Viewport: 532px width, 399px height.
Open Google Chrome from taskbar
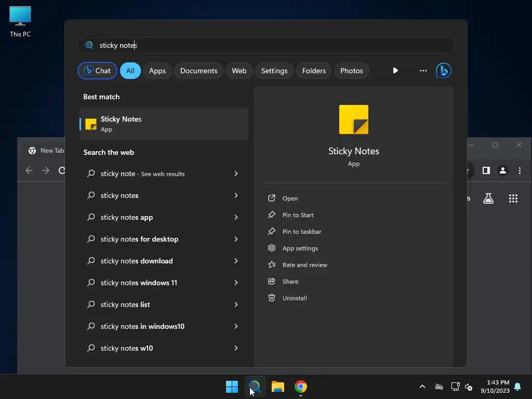301,387
